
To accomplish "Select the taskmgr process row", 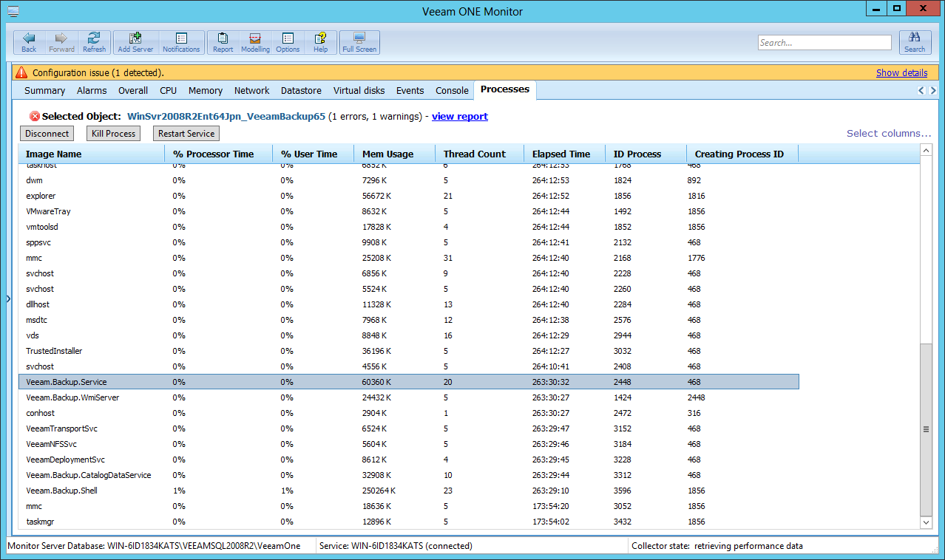I will tap(409, 522).
